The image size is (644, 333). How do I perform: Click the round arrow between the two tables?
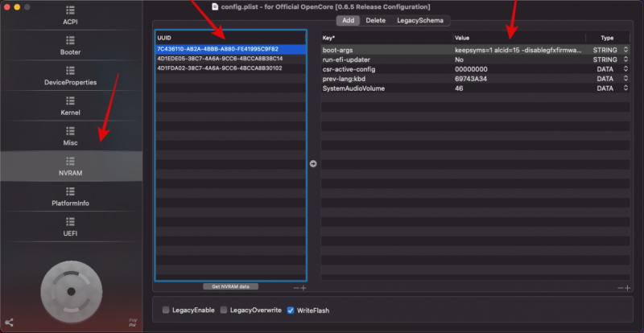point(313,164)
